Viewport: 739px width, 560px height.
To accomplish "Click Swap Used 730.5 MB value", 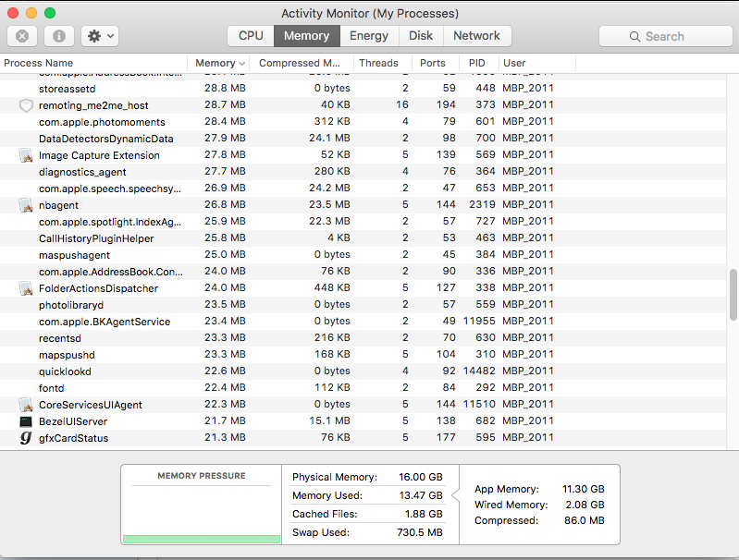I will (420, 532).
